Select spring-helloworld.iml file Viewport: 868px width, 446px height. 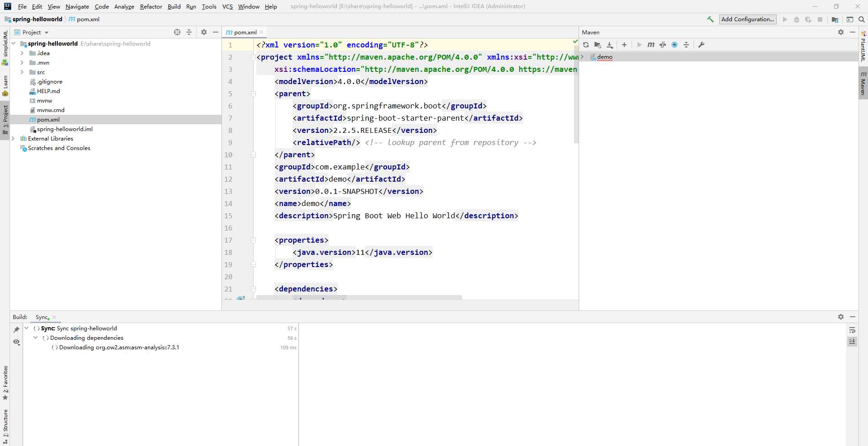tap(65, 129)
